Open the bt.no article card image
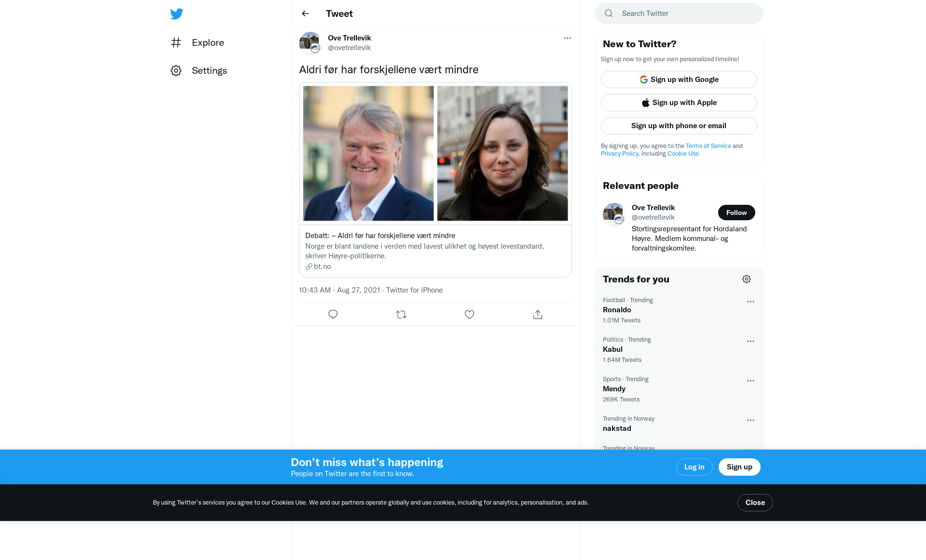This screenshot has width=926, height=560. (435, 153)
